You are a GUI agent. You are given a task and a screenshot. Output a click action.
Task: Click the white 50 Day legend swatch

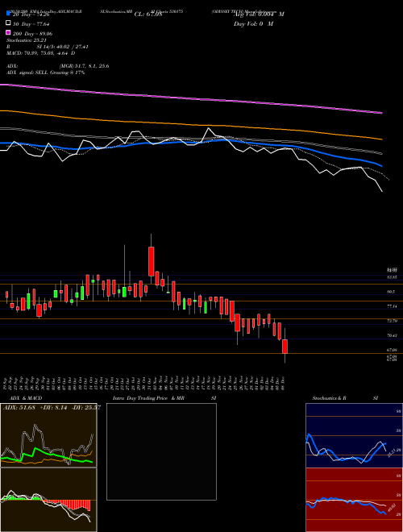[x=9, y=23]
